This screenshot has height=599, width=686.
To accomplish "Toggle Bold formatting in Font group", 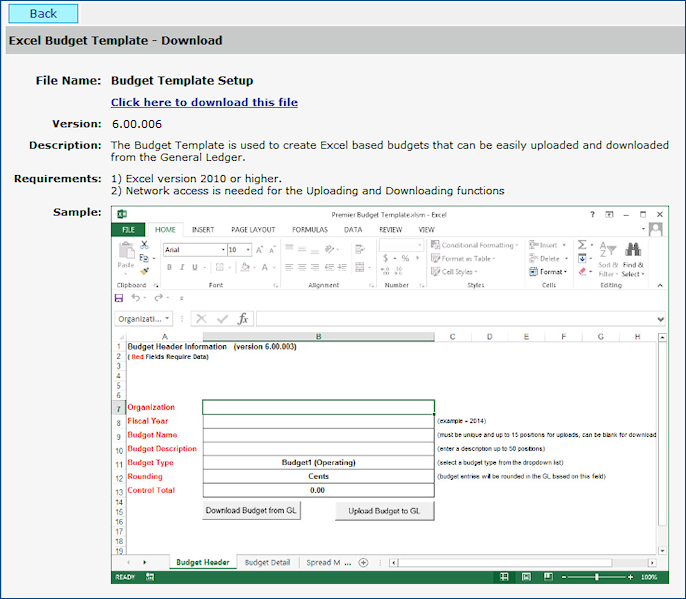I will tap(169, 268).
